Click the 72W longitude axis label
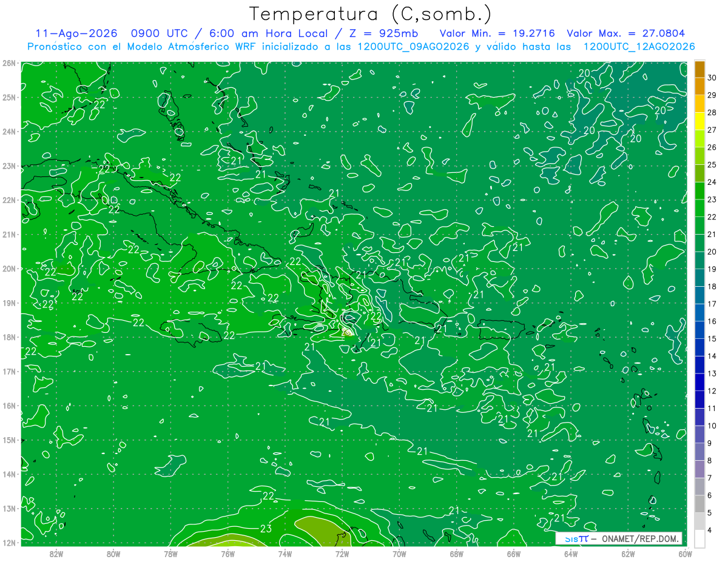This screenshot has width=728, height=562. pyautogui.click(x=342, y=554)
